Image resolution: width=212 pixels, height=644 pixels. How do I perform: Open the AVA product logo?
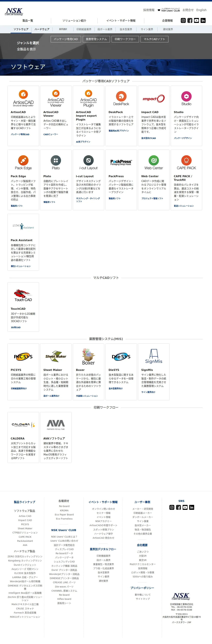(56, 425)
